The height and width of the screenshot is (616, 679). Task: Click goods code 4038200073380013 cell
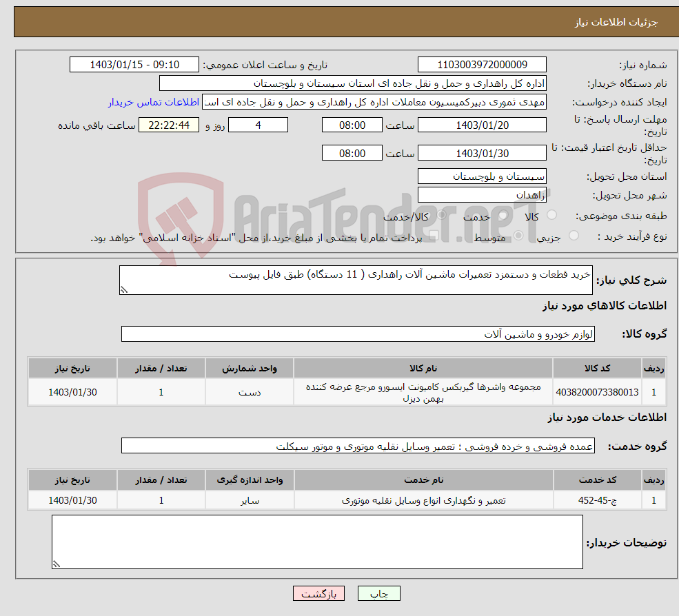click(x=597, y=392)
